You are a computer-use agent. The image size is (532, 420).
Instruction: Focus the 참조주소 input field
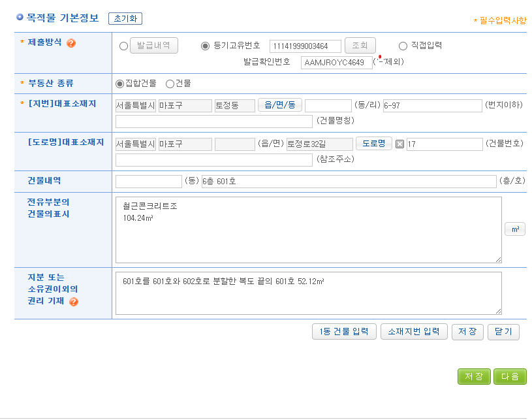[x=214, y=160]
